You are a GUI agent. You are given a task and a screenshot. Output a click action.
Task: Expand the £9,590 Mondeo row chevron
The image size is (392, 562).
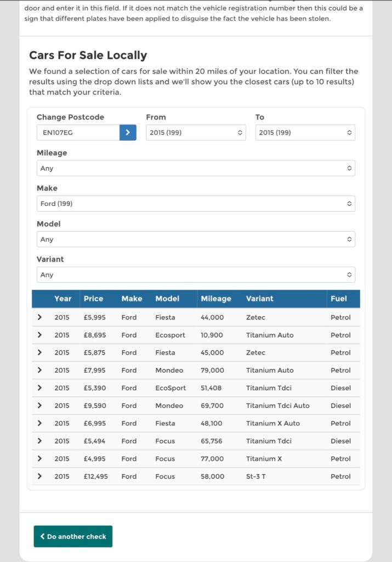[39, 406]
